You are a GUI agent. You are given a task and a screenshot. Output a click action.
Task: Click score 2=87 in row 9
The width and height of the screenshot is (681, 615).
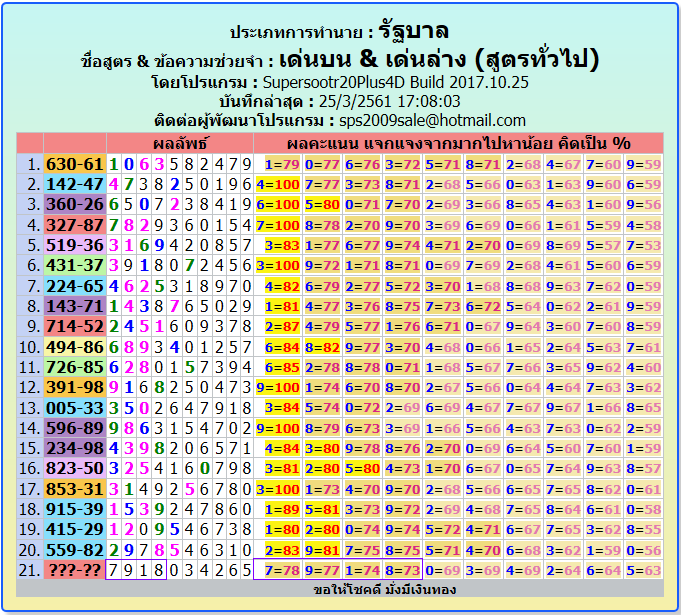pyautogui.click(x=282, y=326)
